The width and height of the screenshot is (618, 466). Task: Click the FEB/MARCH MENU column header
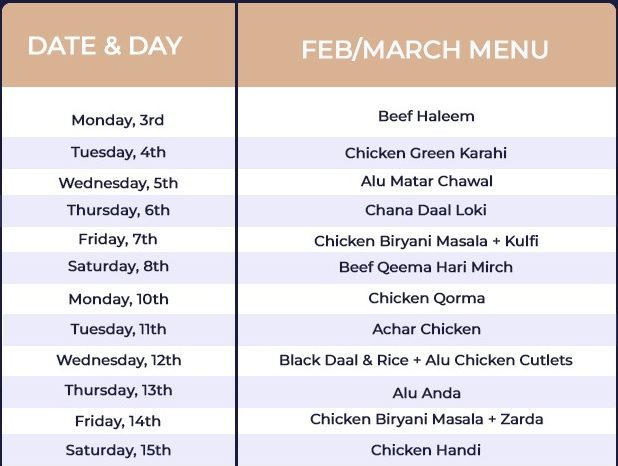[425, 49]
